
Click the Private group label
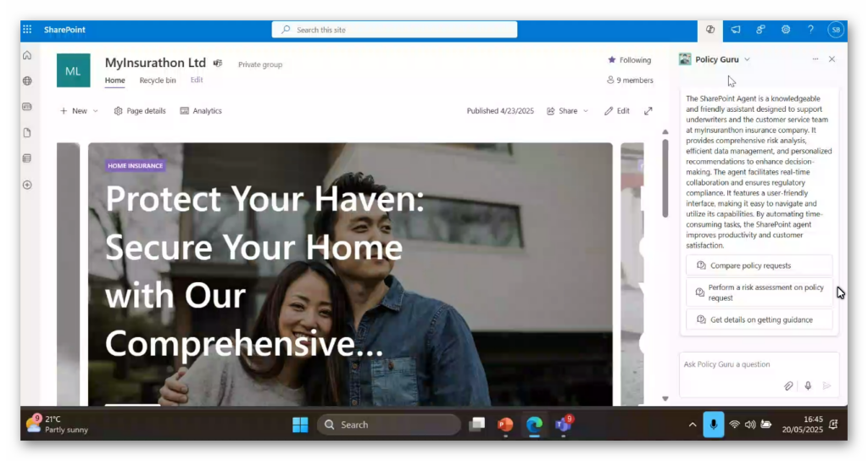click(x=260, y=64)
